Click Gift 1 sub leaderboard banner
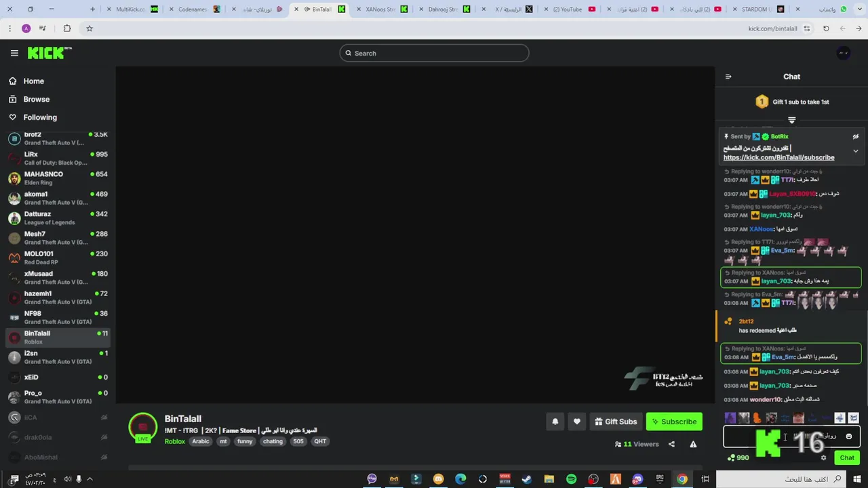This screenshot has width=868, height=488. click(792, 102)
